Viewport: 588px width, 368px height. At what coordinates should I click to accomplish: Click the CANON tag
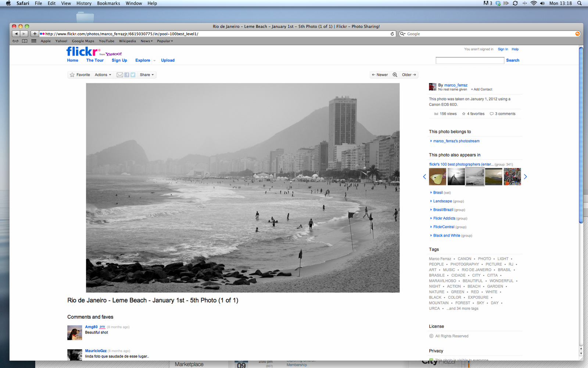click(x=465, y=259)
